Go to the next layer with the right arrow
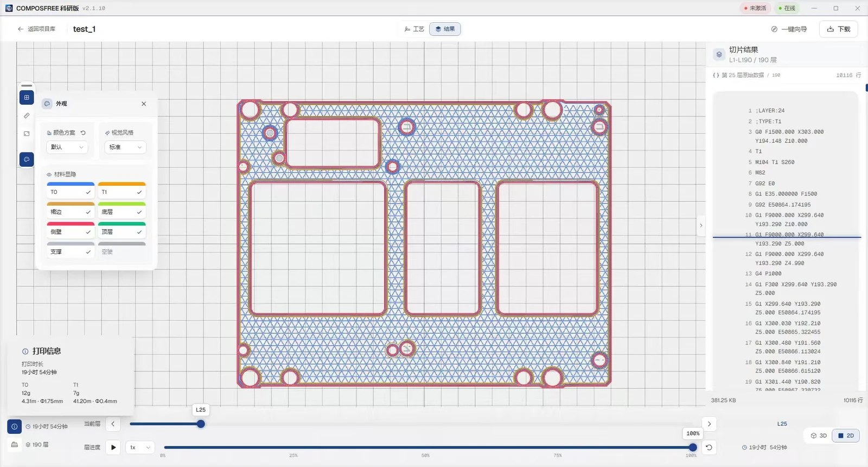The width and height of the screenshot is (868, 467). (x=709, y=424)
